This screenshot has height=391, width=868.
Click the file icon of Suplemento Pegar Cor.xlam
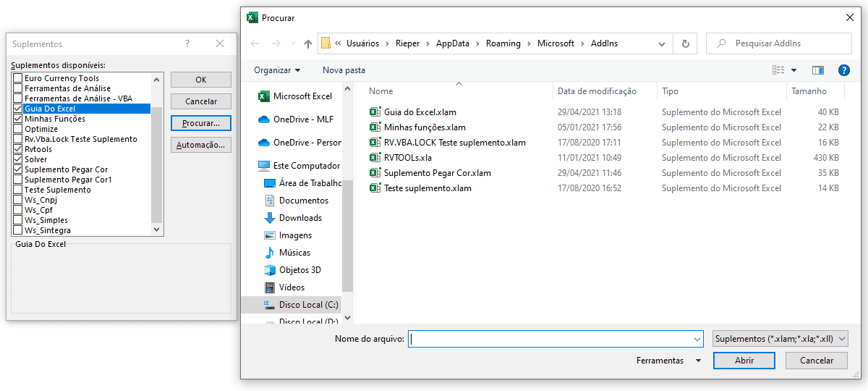375,173
